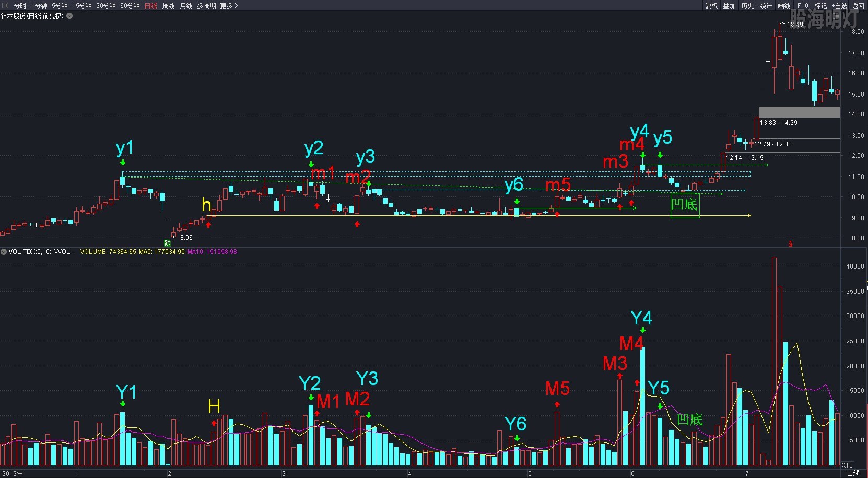
Task: Open the 历史 history button
Action: point(747,6)
